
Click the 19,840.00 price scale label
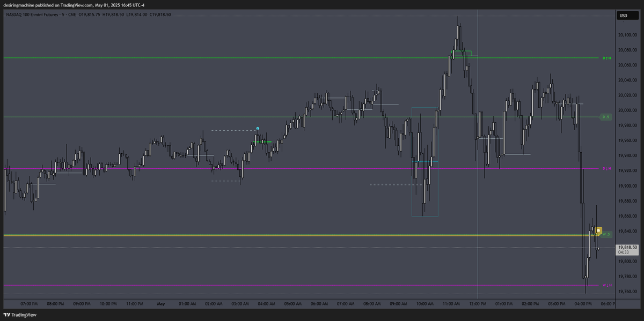coord(627,231)
